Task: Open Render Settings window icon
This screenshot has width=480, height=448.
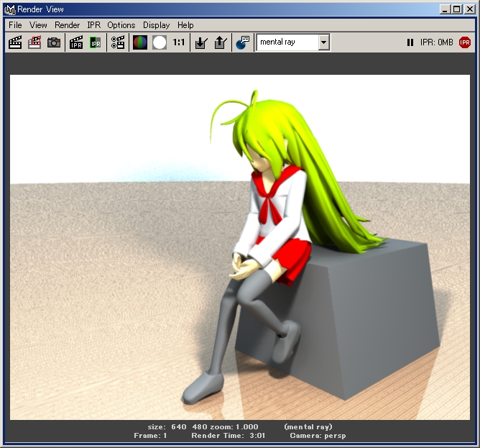Action: coord(118,42)
